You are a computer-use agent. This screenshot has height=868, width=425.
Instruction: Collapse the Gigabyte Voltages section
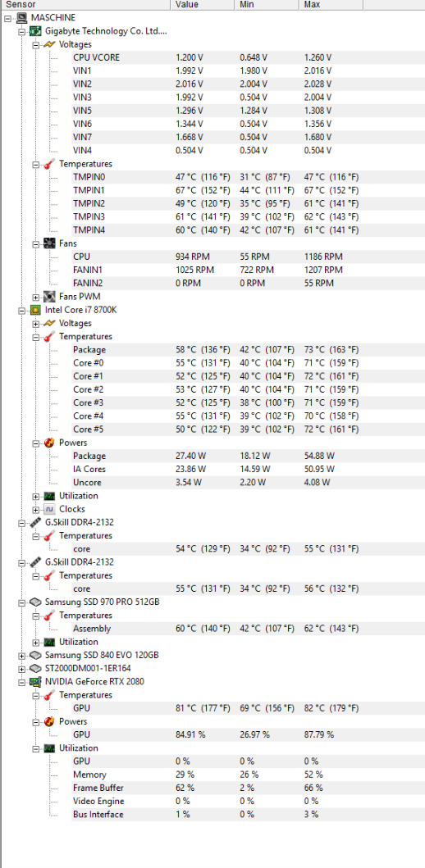[36, 44]
